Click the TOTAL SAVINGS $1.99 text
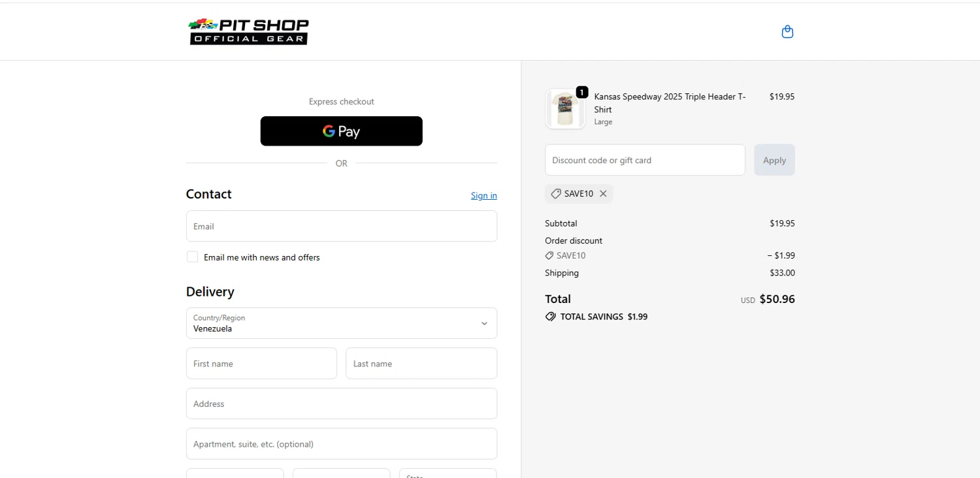This screenshot has height=478, width=980. pos(604,317)
